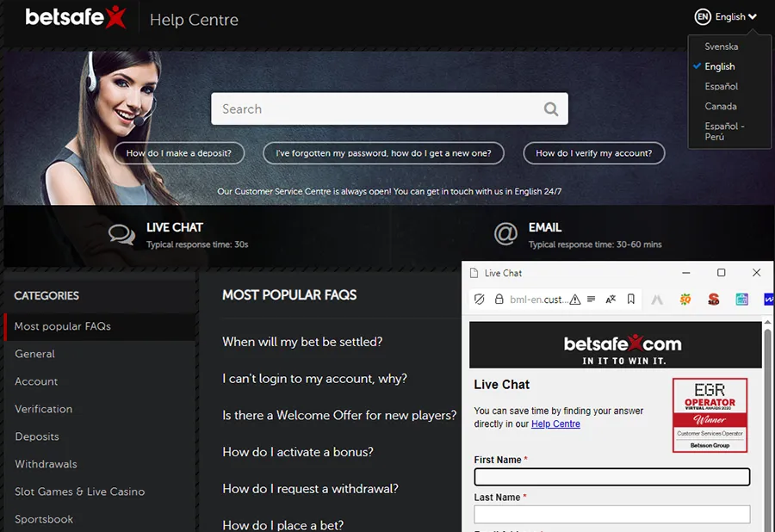
Task: Click 'How do I verify my account?' pill
Action: pyautogui.click(x=593, y=153)
